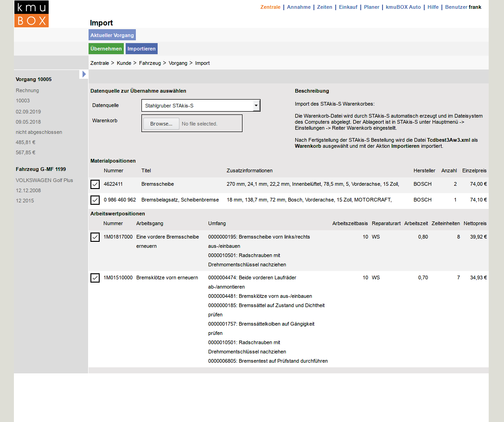Image resolution: width=504 pixels, height=422 pixels.
Task: Click the Importieren button
Action: (x=141, y=49)
